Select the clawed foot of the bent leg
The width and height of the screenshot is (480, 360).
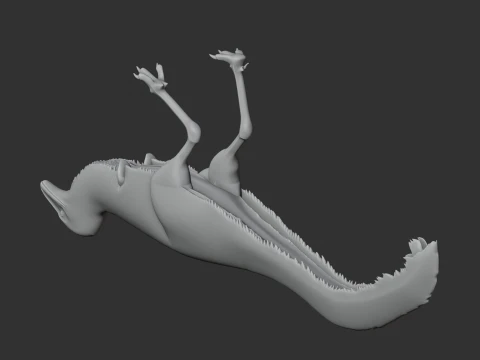point(151,79)
